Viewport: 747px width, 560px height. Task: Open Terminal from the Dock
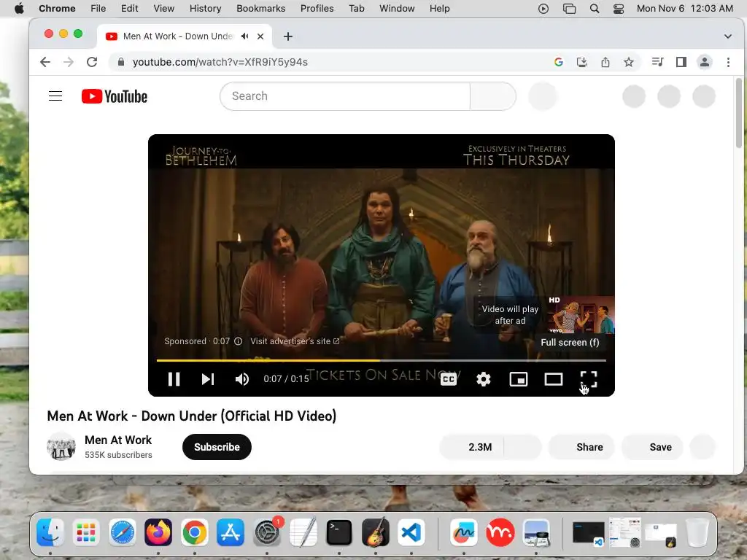pyautogui.click(x=339, y=532)
